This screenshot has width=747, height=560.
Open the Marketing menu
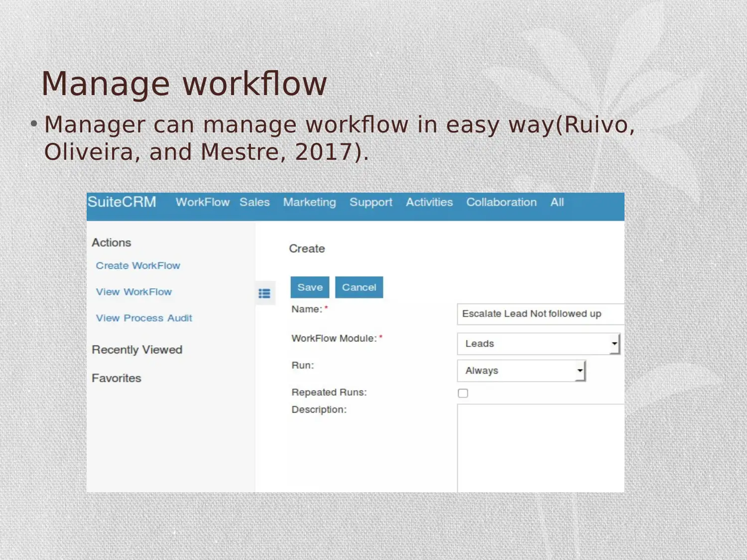tap(310, 203)
